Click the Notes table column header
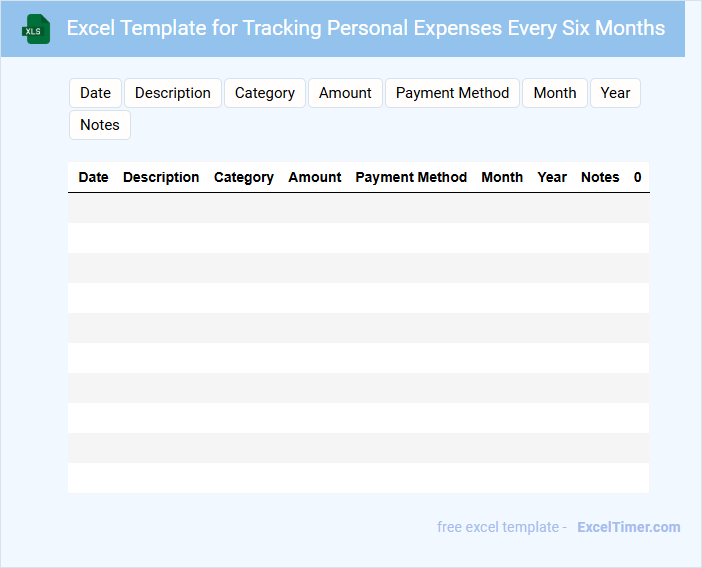Image resolution: width=702 pixels, height=568 pixels. click(600, 177)
